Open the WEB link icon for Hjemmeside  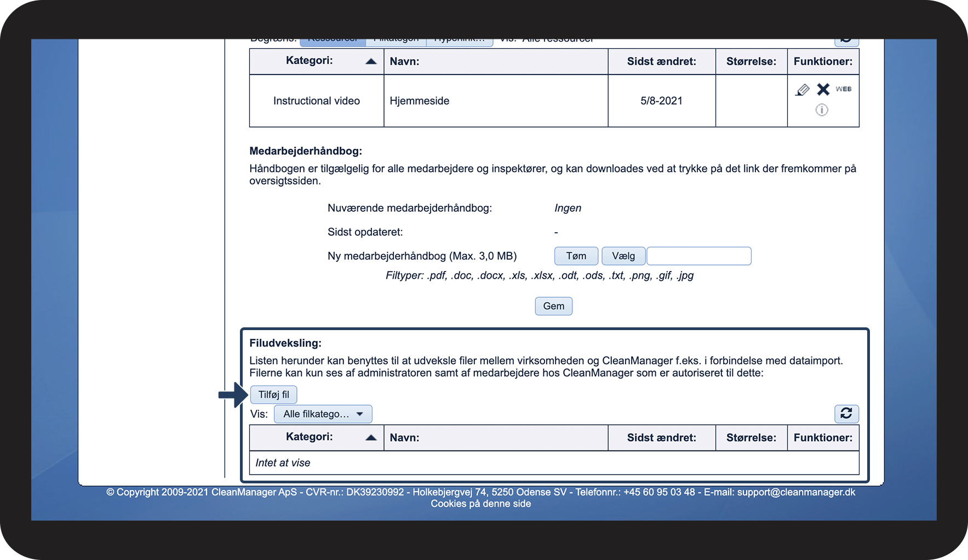(843, 89)
